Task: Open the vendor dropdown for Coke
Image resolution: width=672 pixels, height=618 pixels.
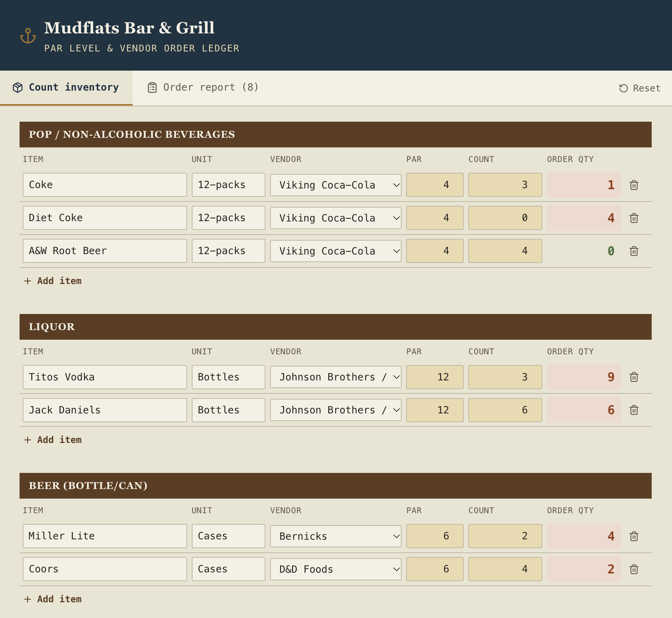Action: tap(336, 185)
